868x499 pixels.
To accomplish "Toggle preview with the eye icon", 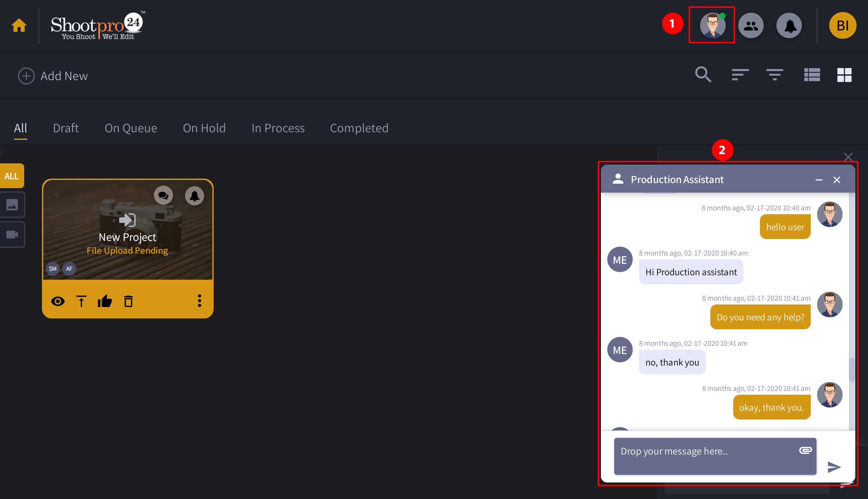I will tap(58, 302).
